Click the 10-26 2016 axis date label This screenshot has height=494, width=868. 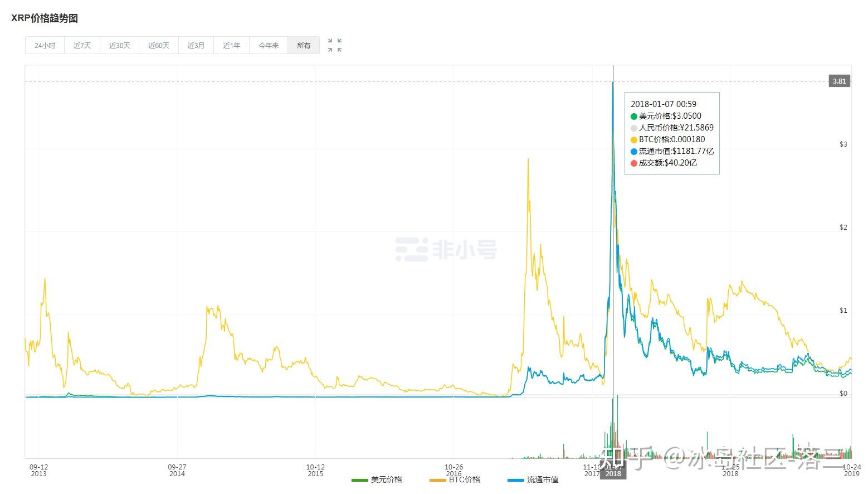pos(453,470)
